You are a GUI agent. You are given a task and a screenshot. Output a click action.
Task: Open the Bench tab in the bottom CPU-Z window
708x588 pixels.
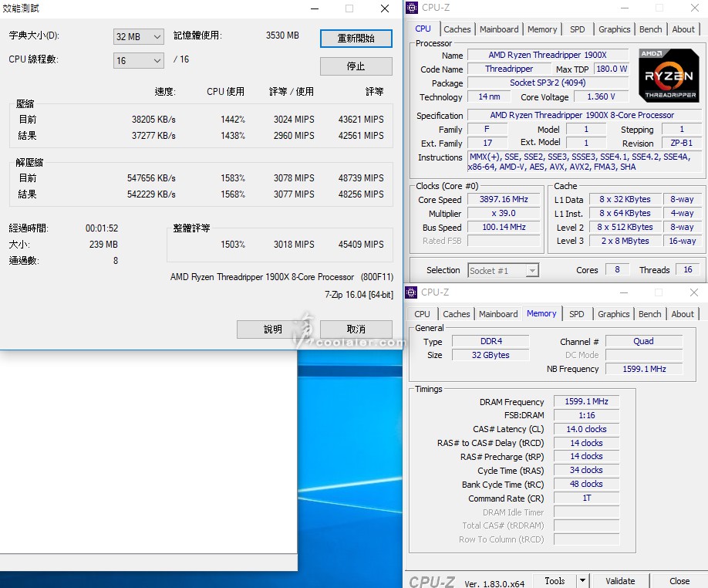click(x=649, y=314)
